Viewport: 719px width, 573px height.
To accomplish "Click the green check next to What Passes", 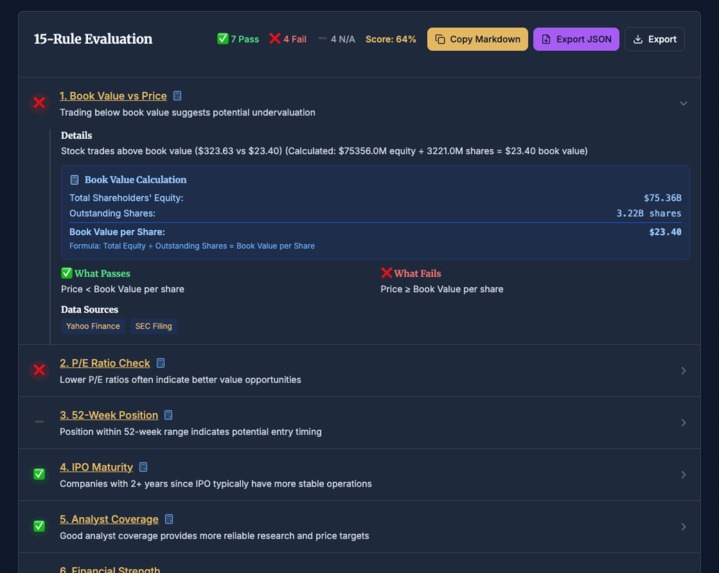I will click(x=66, y=273).
